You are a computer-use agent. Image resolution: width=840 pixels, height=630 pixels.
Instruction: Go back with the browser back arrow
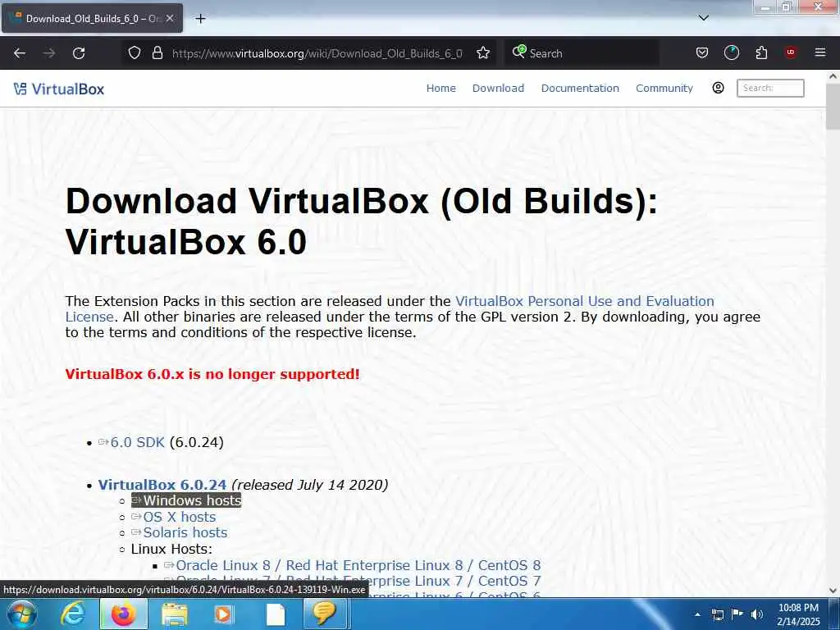click(20, 53)
